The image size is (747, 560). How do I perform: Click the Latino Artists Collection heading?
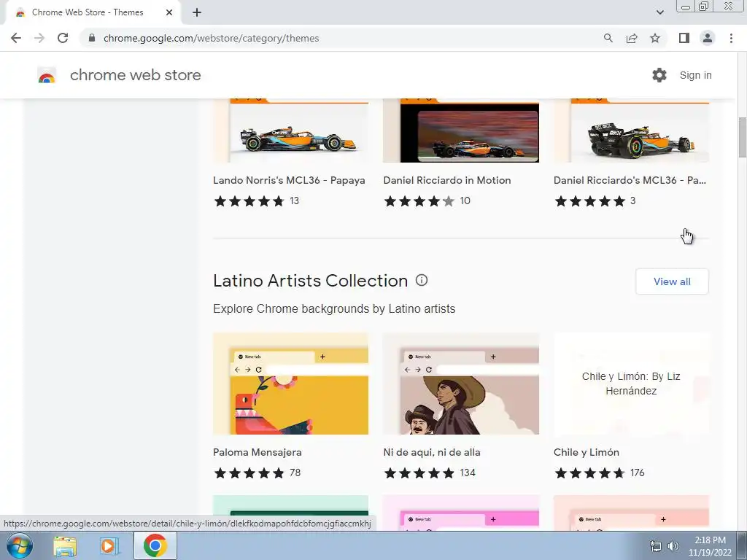(x=310, y=281)
